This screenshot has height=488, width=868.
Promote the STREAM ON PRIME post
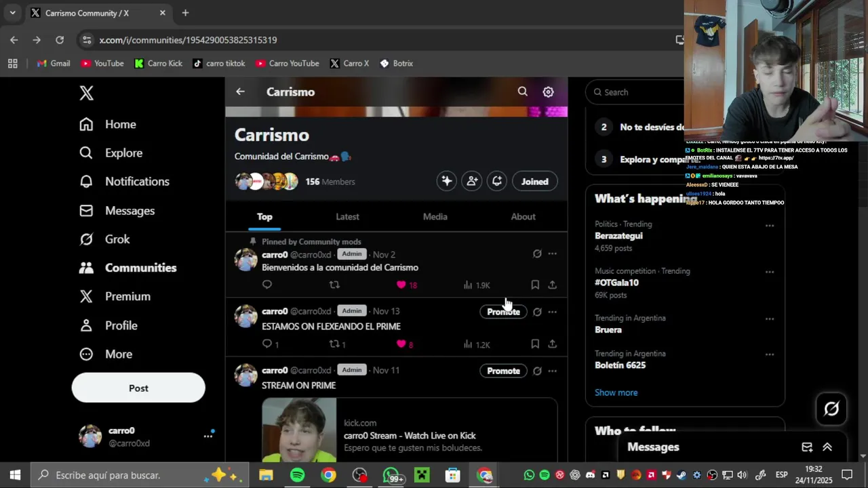click(503, 371)
